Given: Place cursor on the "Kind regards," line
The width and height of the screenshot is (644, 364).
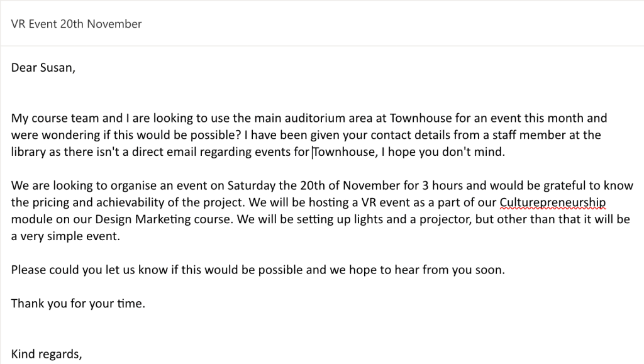Looking at the screenshot, I should click(47, 354).
